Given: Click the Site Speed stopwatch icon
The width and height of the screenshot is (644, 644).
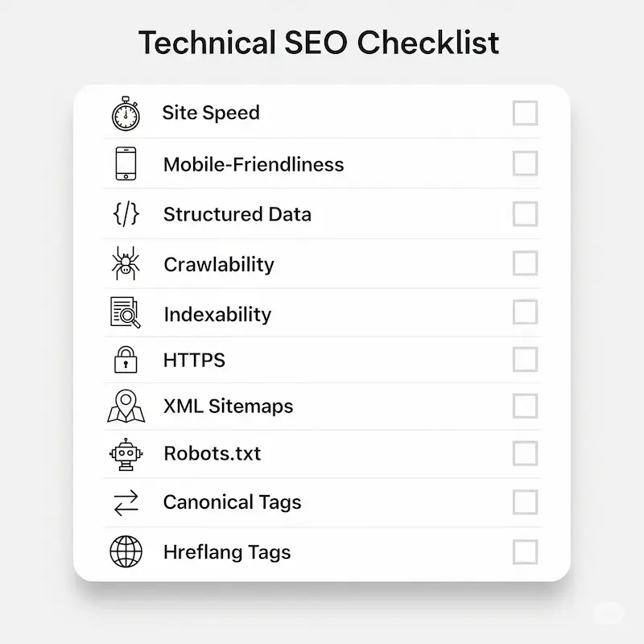Looking at the screenshot, I should [x=125, y=114].
